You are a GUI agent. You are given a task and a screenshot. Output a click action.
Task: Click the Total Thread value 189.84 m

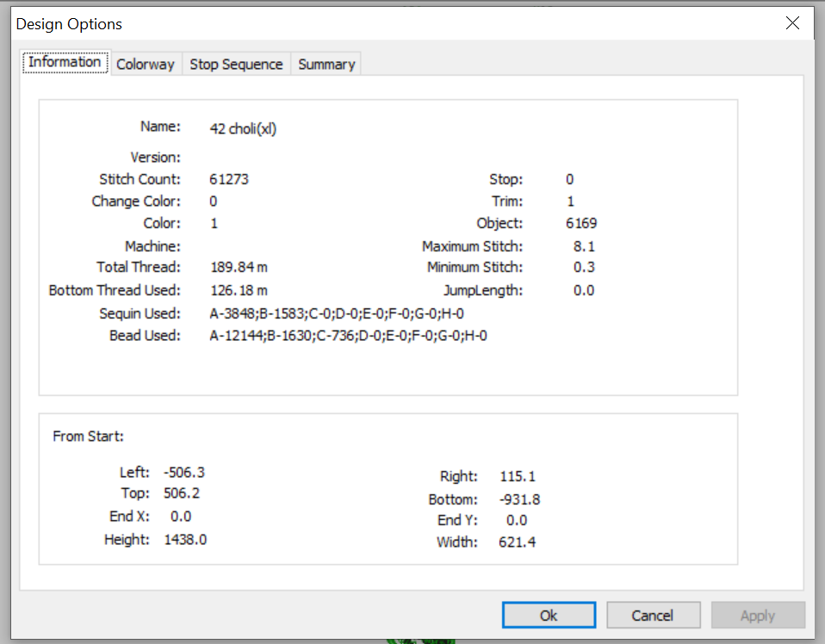239,267
